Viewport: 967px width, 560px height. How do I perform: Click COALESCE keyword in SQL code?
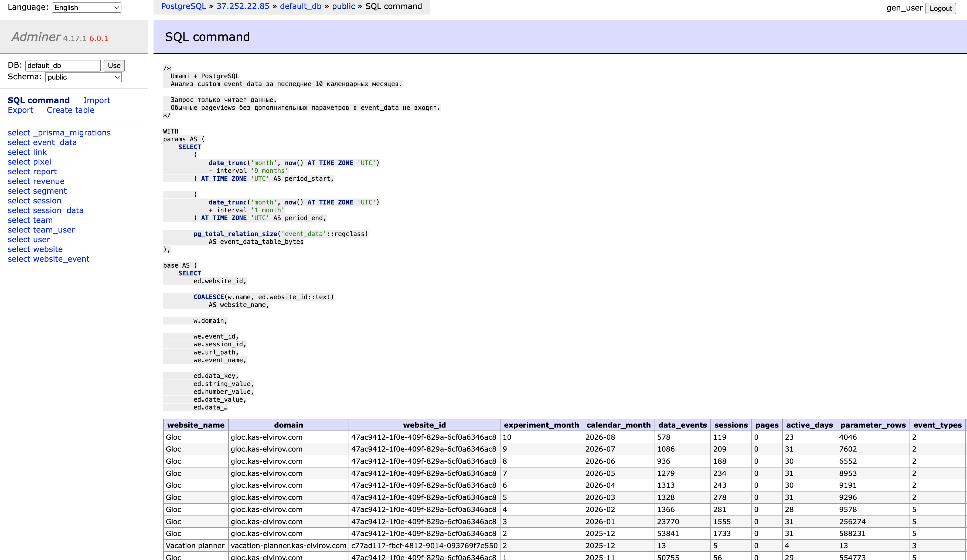pos(209,297)
